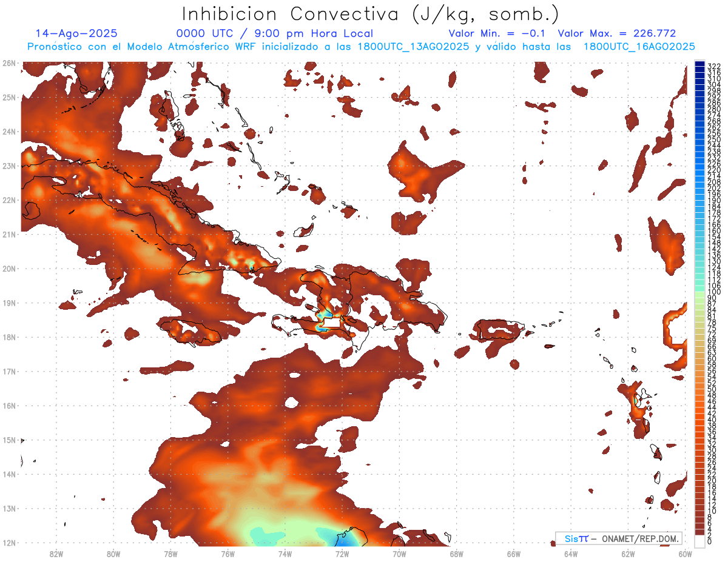Click the small cyan spot in eastern Cuba
This screenshot has height=562, width=728.
pos(252,267)
